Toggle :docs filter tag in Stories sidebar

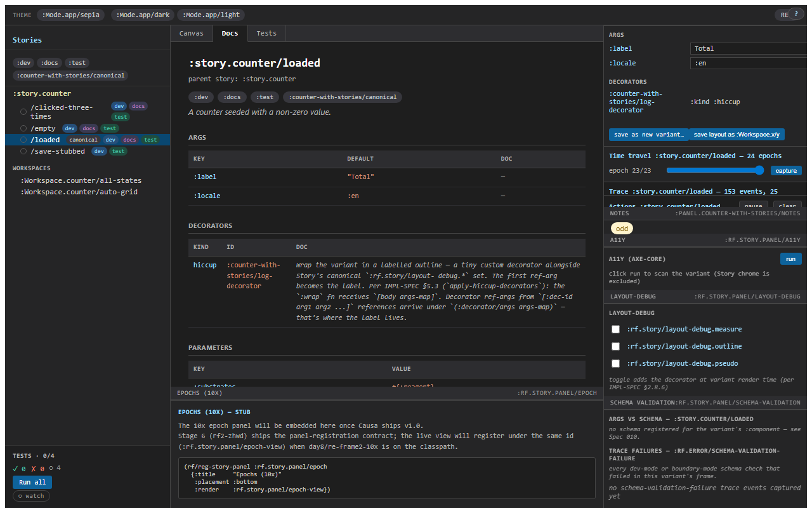click(x=49, y=63)
